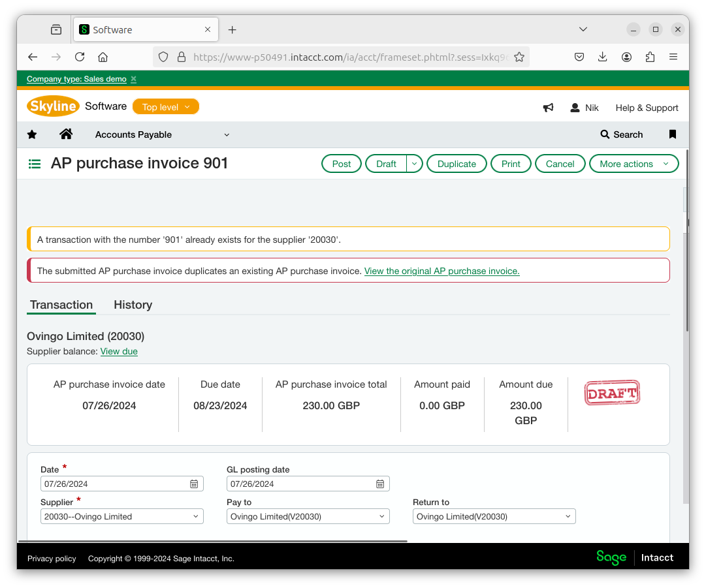Open the View the original AP purchase invoice link
Viewport: 706px width, 588px height.
[x=441, y=271]
